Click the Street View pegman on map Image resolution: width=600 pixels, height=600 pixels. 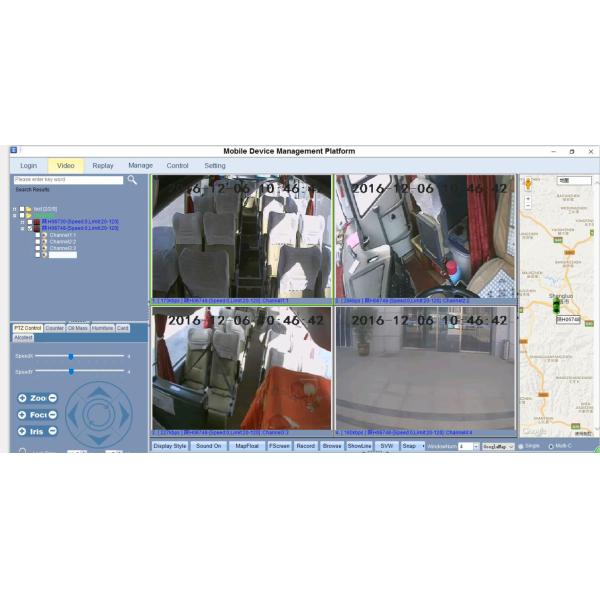point(528,184)
